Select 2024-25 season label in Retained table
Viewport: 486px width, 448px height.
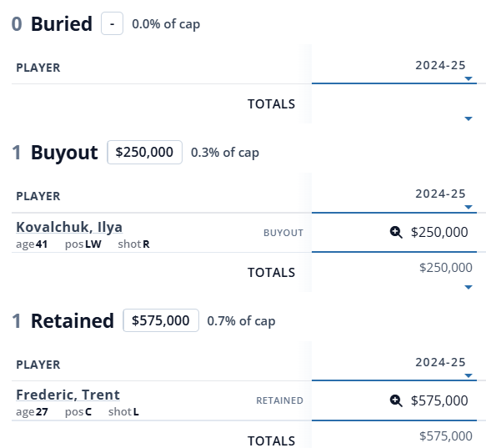[440, 362]
